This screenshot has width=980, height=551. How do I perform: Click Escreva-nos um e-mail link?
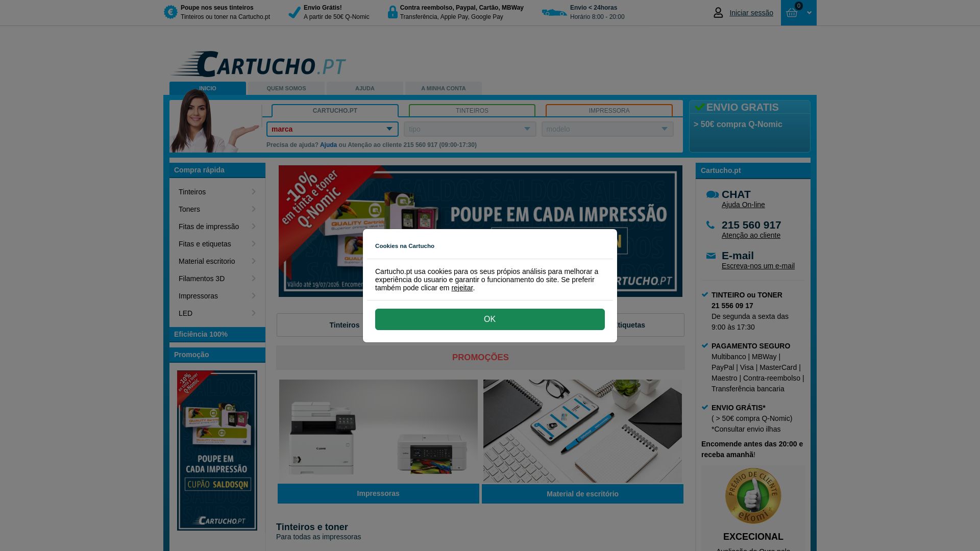click(758, 266)
